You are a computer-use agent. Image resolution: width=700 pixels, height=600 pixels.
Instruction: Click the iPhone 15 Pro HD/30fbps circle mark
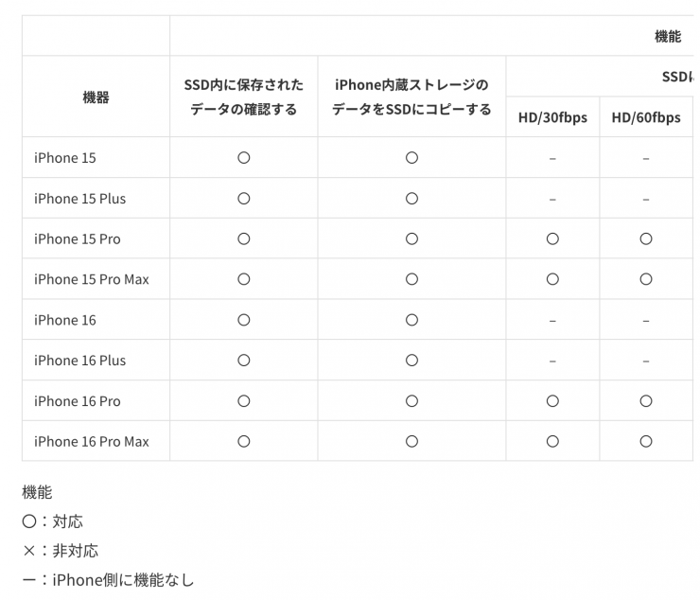point(552,238)
